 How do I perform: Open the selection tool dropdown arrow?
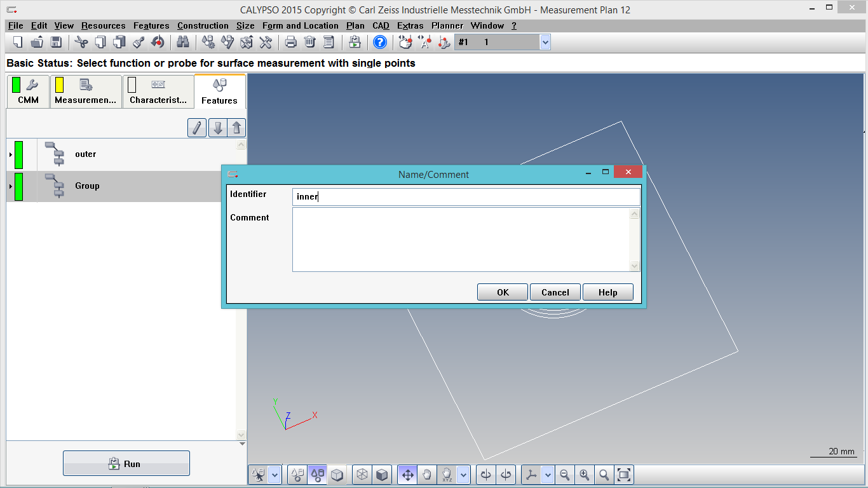[275, 475]
